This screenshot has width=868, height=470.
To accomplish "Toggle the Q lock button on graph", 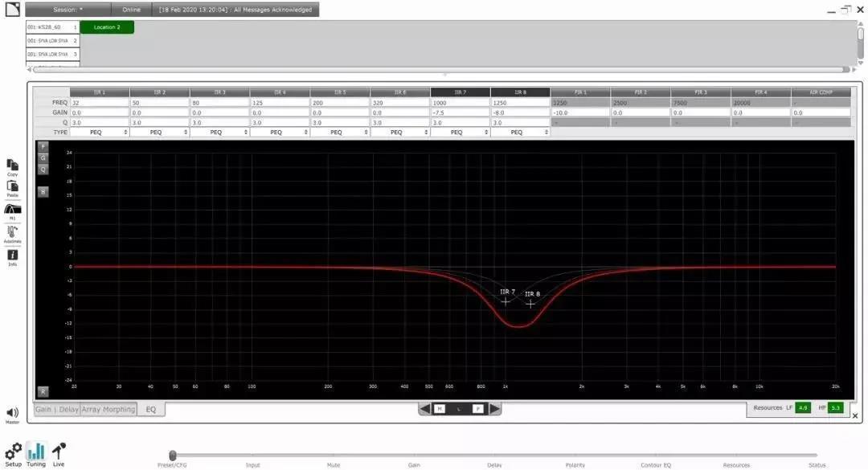I will pyautogui.click(x=43, y=170).
